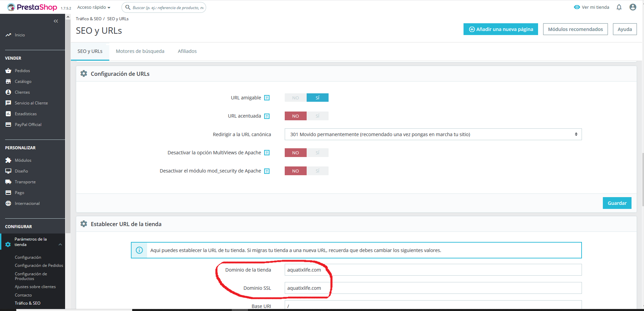Click the Configuración de URLs gear icon
This screenshot has width=644, height=311.
tap(84, 73)
